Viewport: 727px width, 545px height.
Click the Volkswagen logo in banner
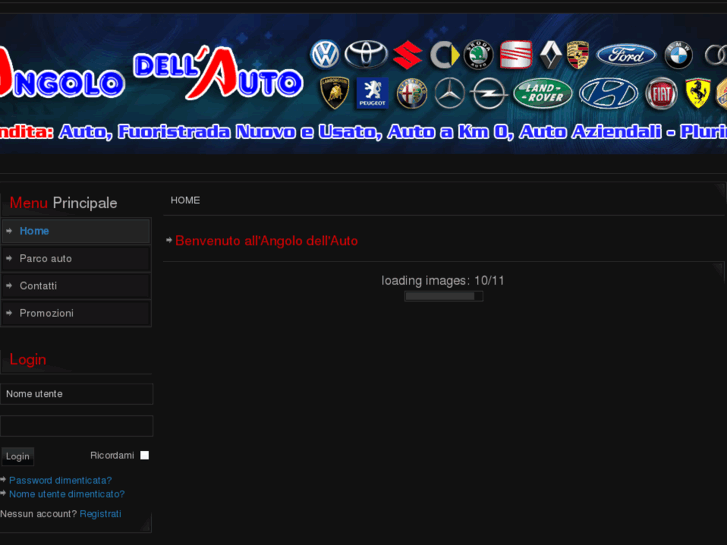click(325, 55)
